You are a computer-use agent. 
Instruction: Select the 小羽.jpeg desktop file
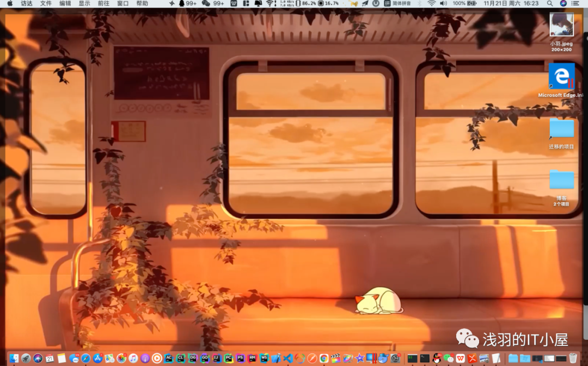click(x=561, y=32)
